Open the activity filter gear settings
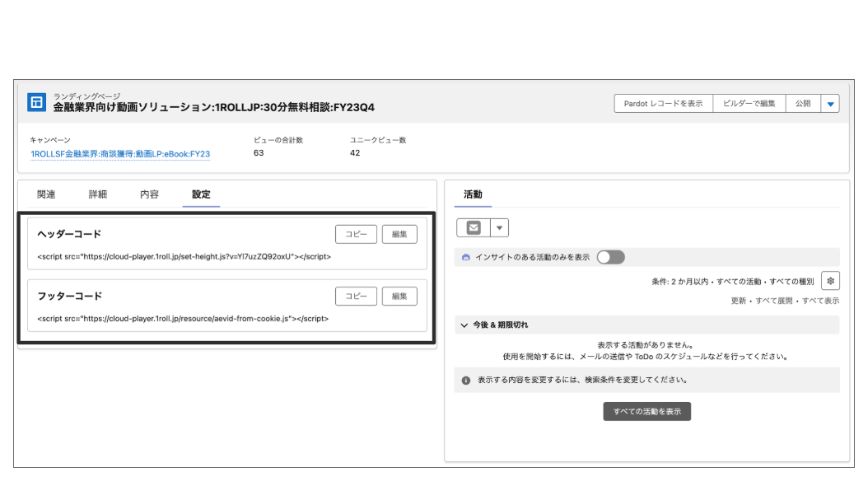This screenshot has height=486, width=868. [830, 281]
